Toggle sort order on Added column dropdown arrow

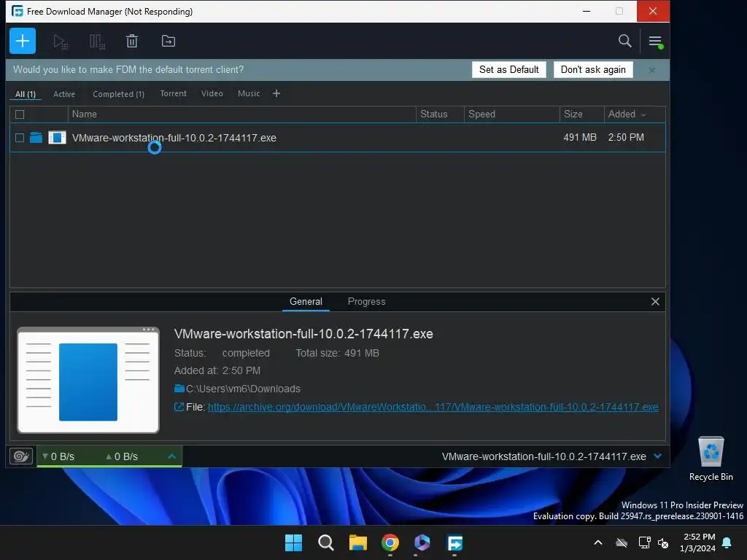(x=643, y=114)
